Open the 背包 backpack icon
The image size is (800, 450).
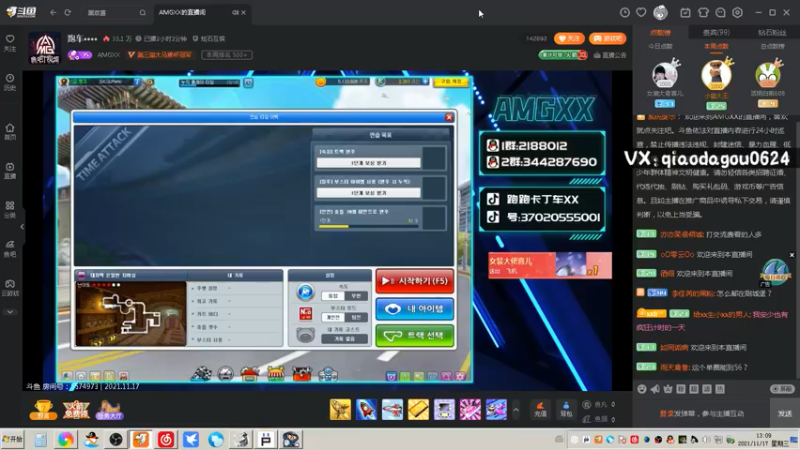[566, 409]
